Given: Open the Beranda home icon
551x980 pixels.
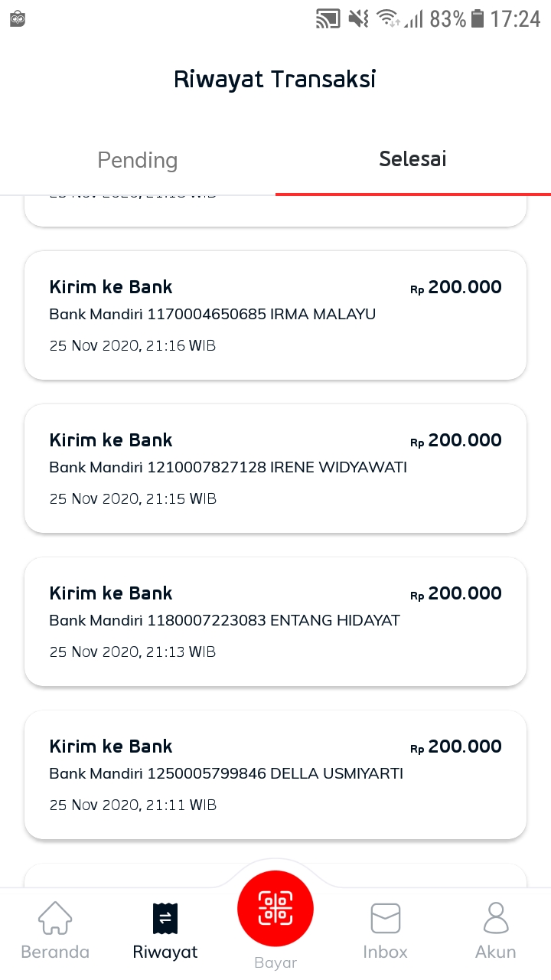Looking at the screenshot, I should tap(55, 917).
